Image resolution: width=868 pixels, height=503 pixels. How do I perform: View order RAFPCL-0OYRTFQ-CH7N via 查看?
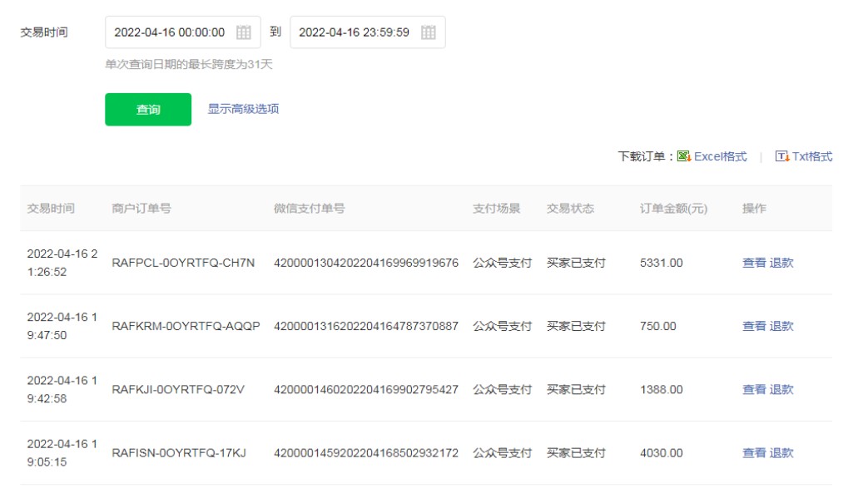754,263
